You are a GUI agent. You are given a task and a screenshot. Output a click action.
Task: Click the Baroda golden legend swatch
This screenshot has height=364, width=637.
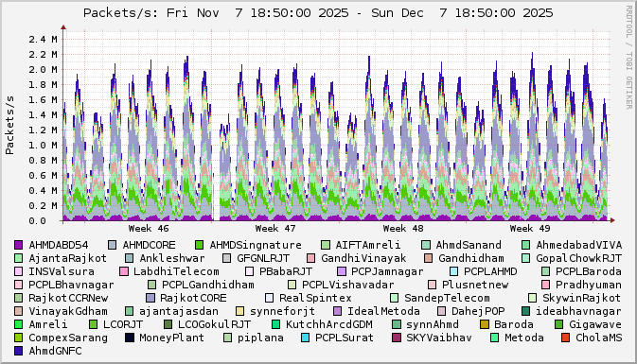[x=484, y=324]
